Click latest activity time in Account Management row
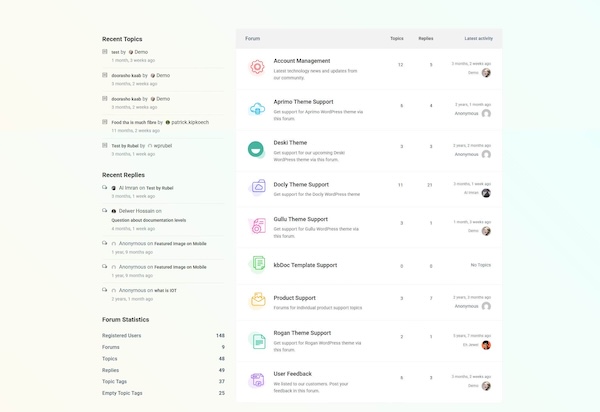This screenshot has width=600, height=412. point(471,64)
